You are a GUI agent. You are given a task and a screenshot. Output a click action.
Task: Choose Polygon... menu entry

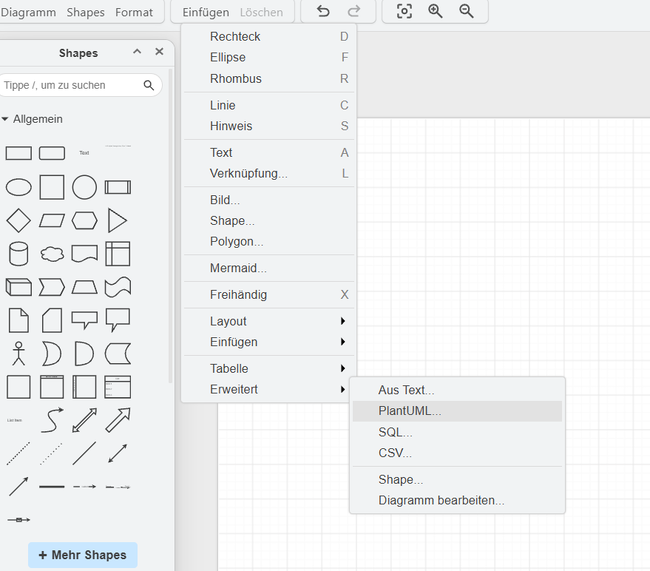[x=269, y=241]
